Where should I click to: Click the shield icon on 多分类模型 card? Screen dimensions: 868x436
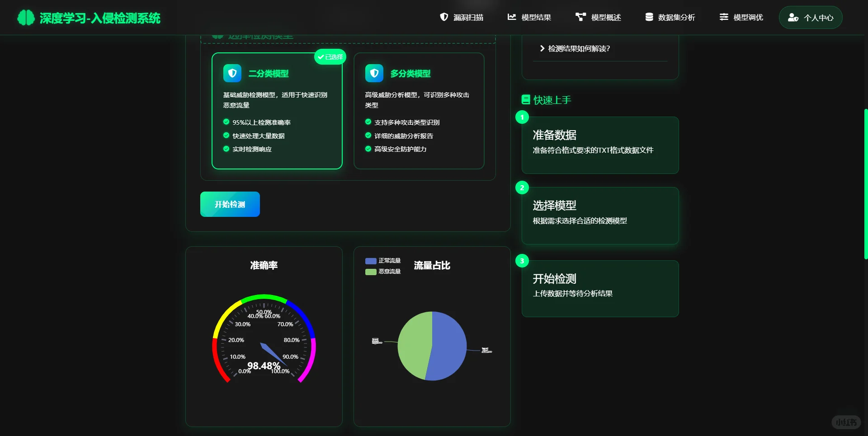coord(374,73)
